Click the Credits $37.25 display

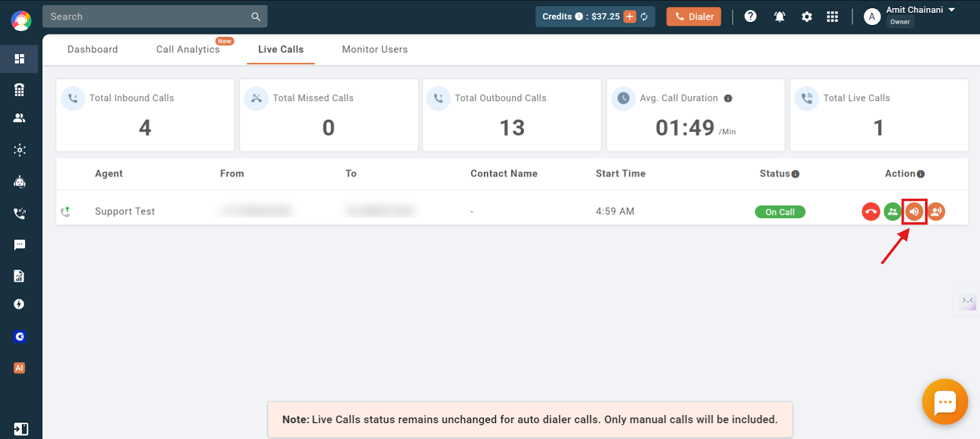pos(595,17)
